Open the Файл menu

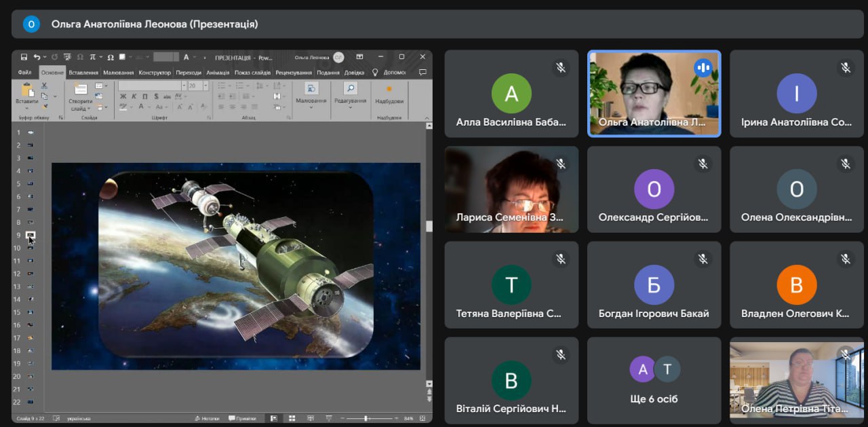coord(25,73)
